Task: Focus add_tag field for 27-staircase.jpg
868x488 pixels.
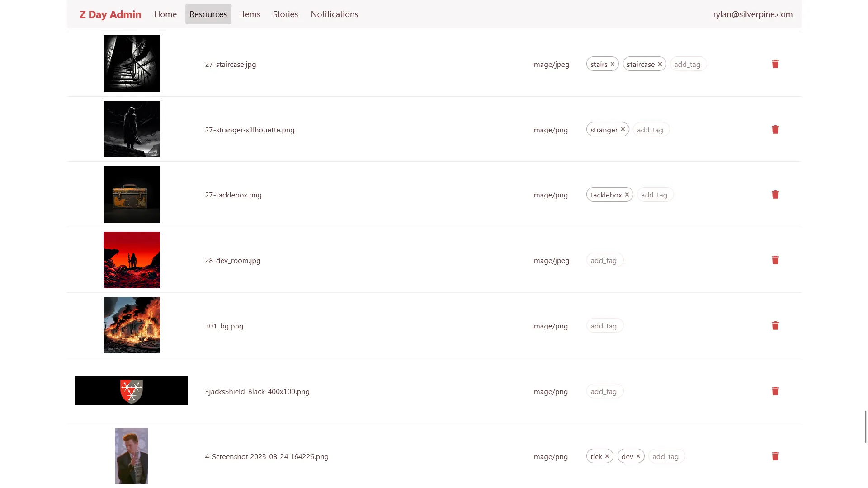Action: click(688, 64)
